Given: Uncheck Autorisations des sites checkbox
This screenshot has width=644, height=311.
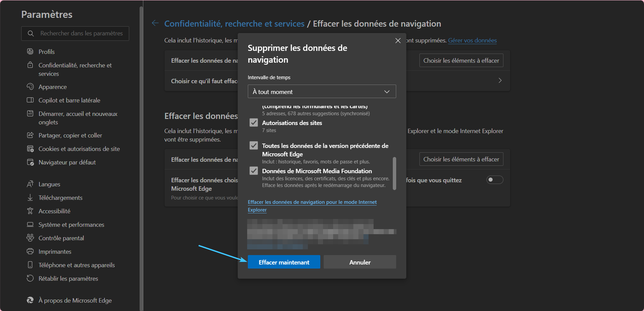Looking at the screenshot, I should (254, 123).
